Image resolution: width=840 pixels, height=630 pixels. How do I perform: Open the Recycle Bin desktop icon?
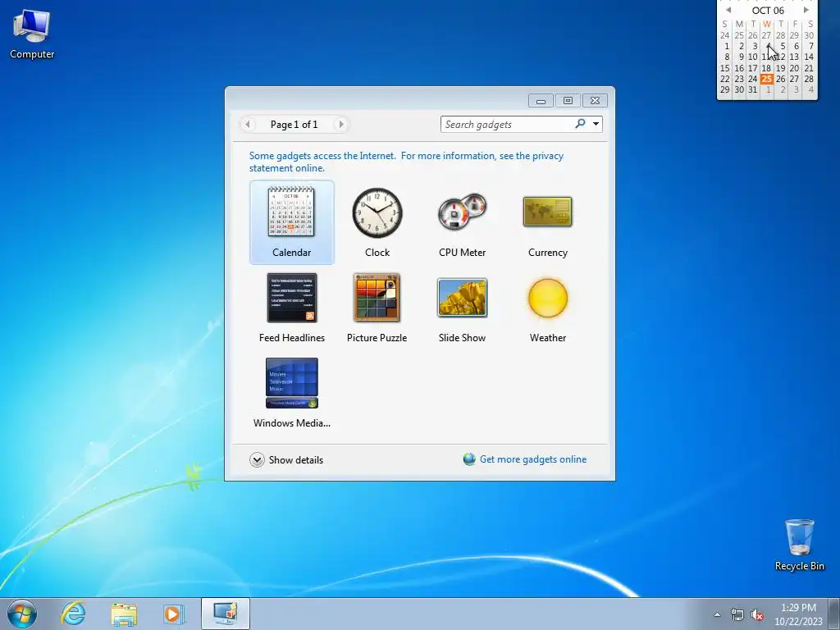(799, 545)
